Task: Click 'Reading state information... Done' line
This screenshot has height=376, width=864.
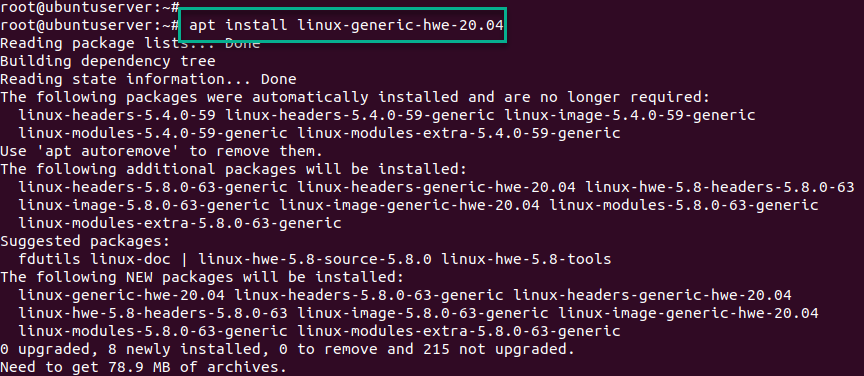Action: point(148,79)
